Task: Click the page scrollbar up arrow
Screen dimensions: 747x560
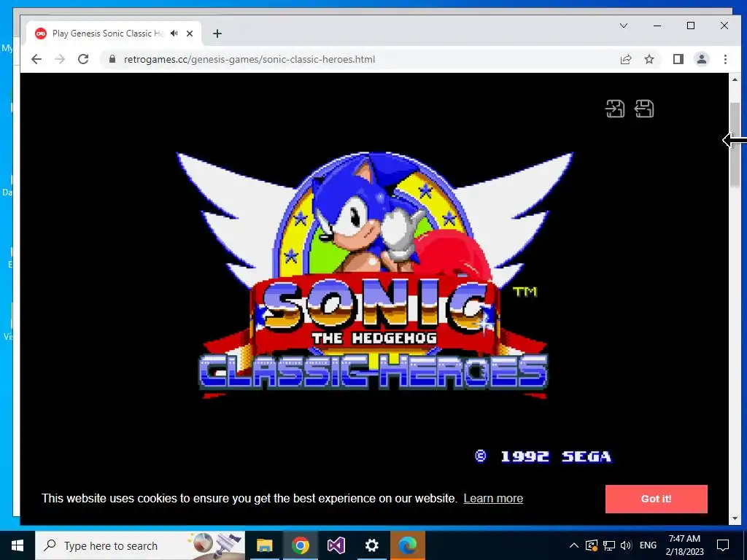Action: coord(735,79)
